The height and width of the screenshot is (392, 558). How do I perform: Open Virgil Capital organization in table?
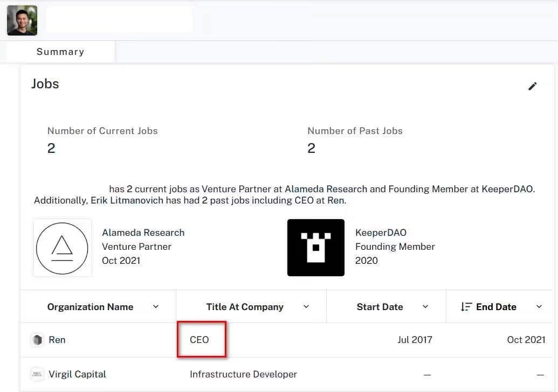coord(77,374)
